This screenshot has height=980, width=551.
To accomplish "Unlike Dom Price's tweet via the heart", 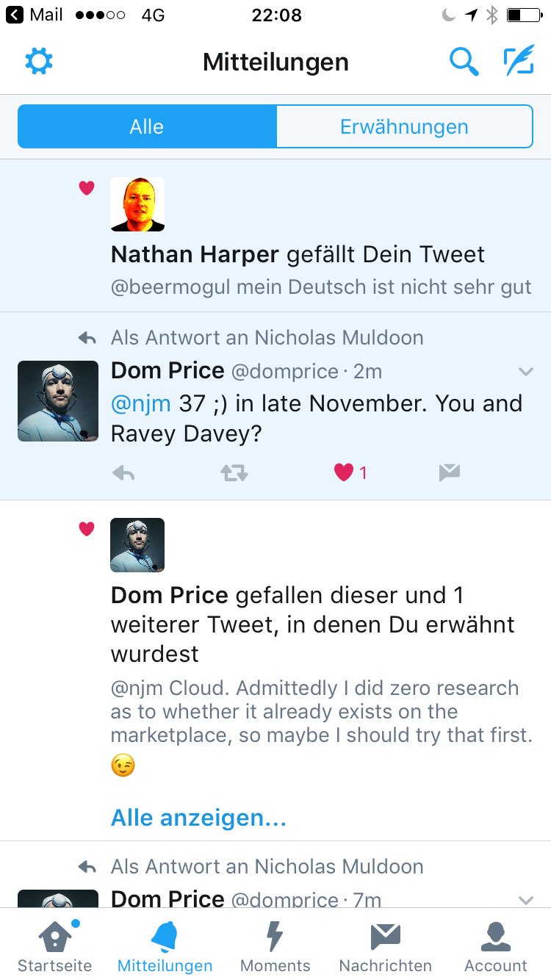I will coord(342,473).
